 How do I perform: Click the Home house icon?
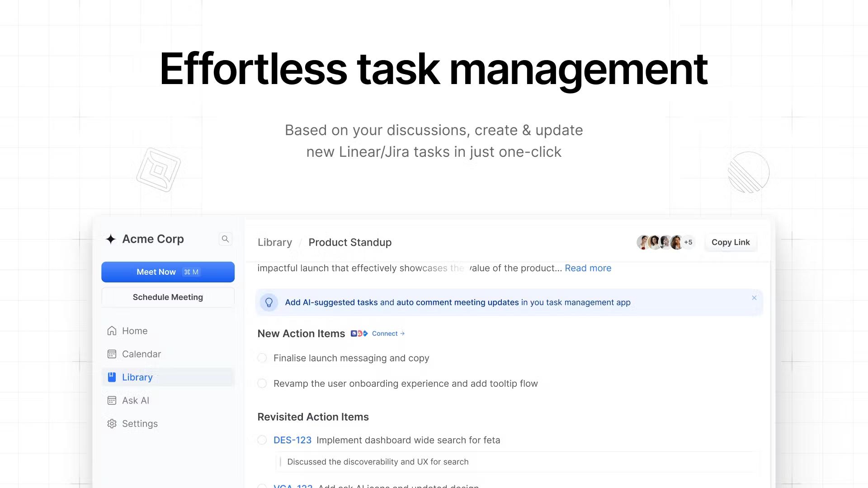click(x=112, y=331)
